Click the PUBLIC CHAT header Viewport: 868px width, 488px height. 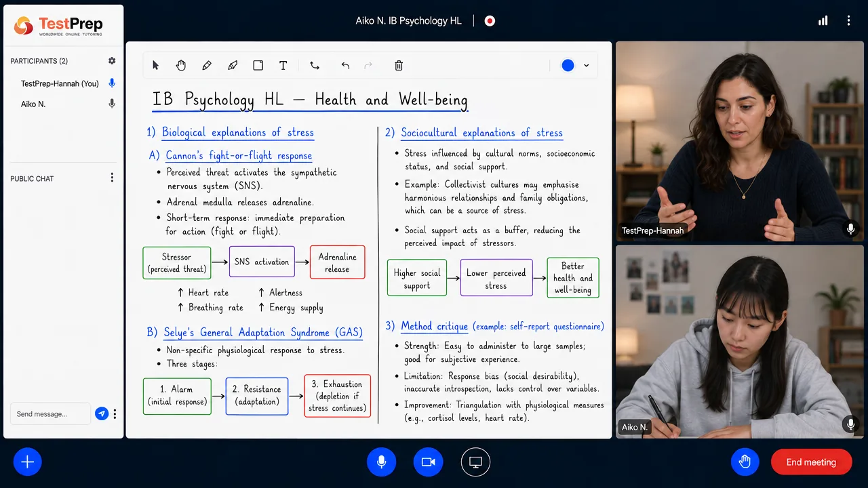point(32,178)
